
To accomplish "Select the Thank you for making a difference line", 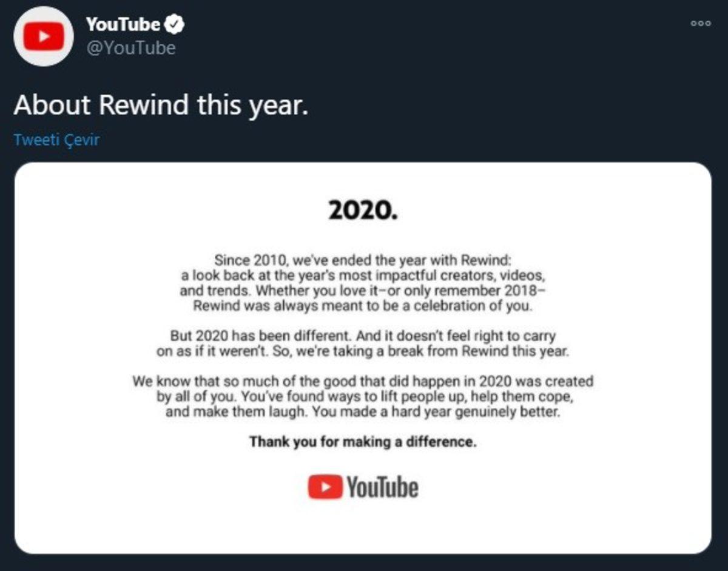I will point(363,442).
